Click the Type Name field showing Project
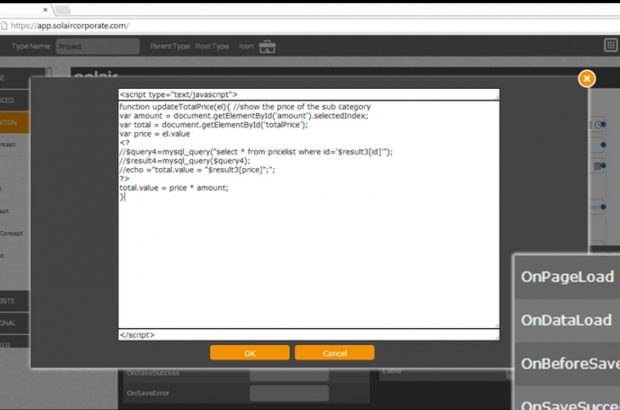The height and width of the screenshot is (410, 620). click(97, 46)
